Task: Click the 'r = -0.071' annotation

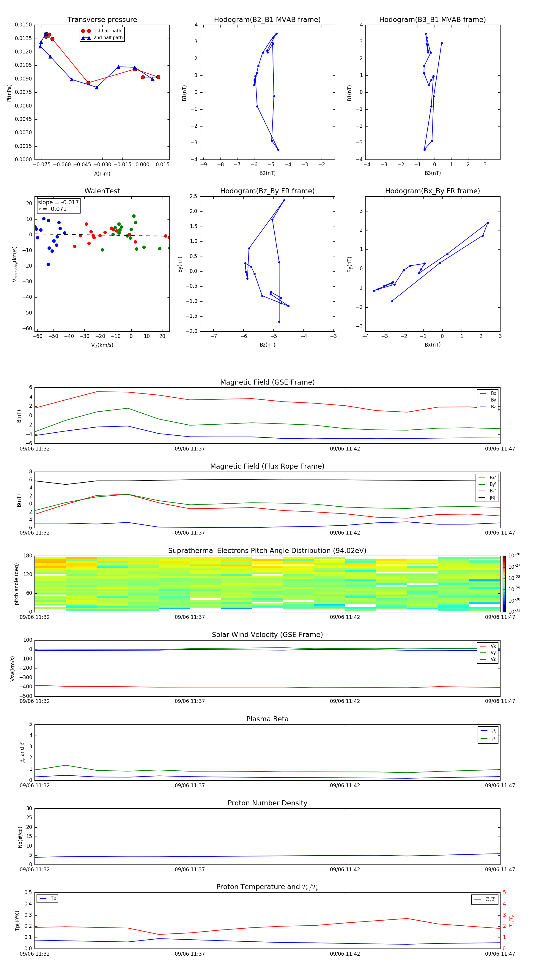Action: tap(53, 209)
